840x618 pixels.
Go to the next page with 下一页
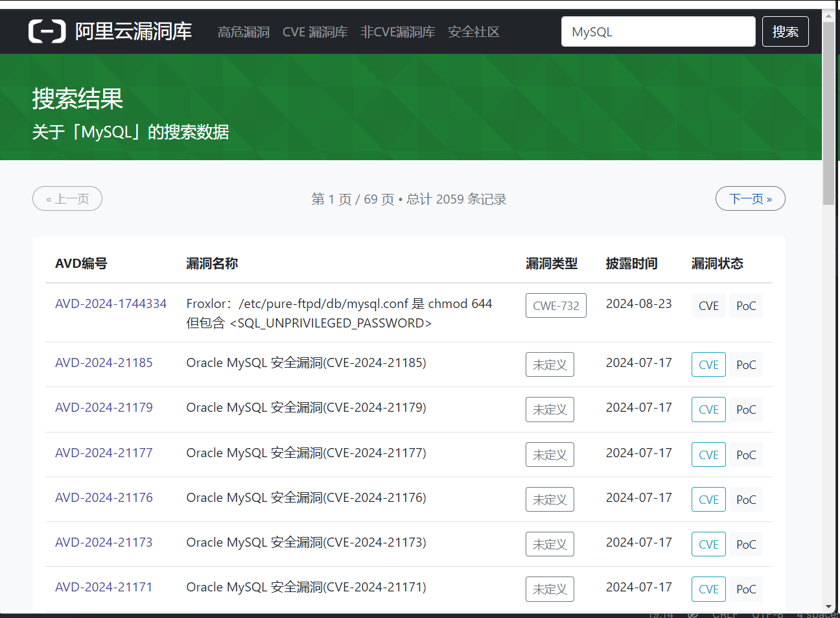(750, 198)
